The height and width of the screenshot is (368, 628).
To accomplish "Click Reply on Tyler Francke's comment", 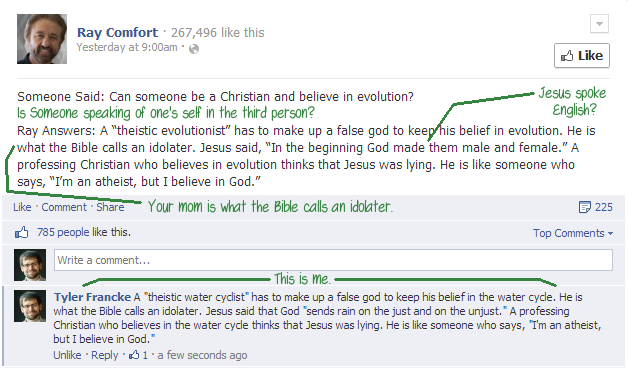I will (x=105, y=355).
